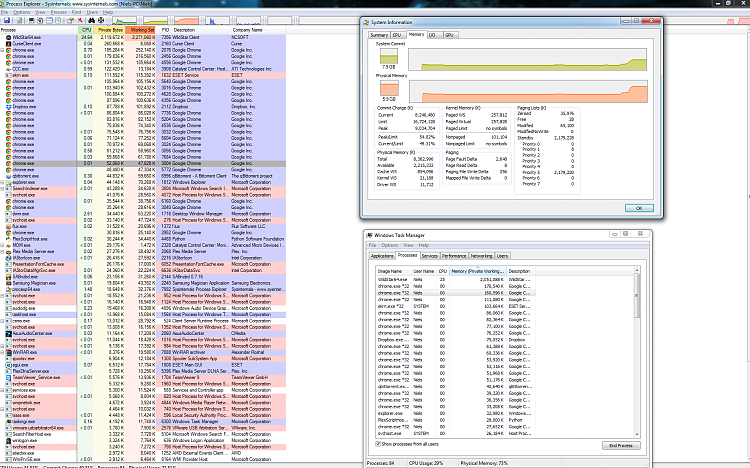This screenshot has height=468, width=750.
Task: Collapse the explorer.exe process tree node
Action: tap(2, 182)
